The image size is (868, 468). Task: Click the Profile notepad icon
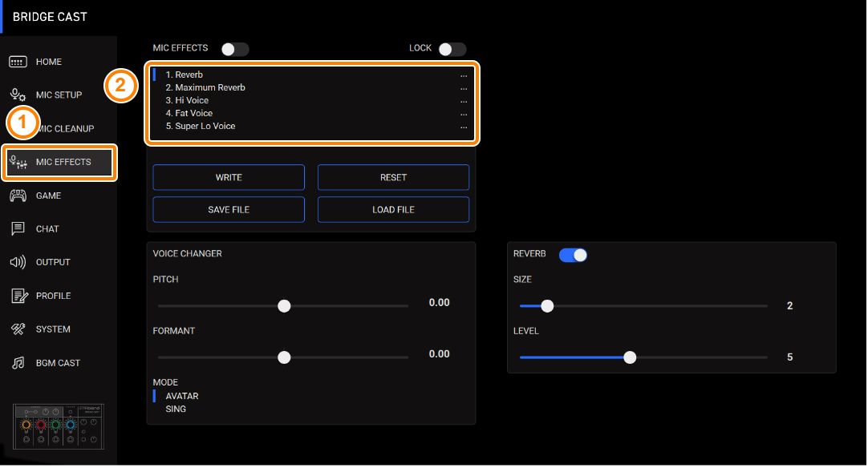pyautogui.click(x=19, y=296)
